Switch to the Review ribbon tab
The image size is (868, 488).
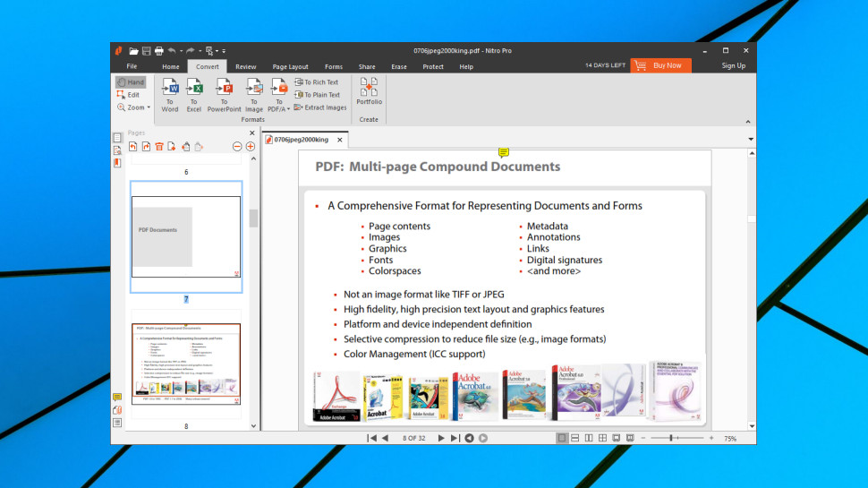point(246,66)
